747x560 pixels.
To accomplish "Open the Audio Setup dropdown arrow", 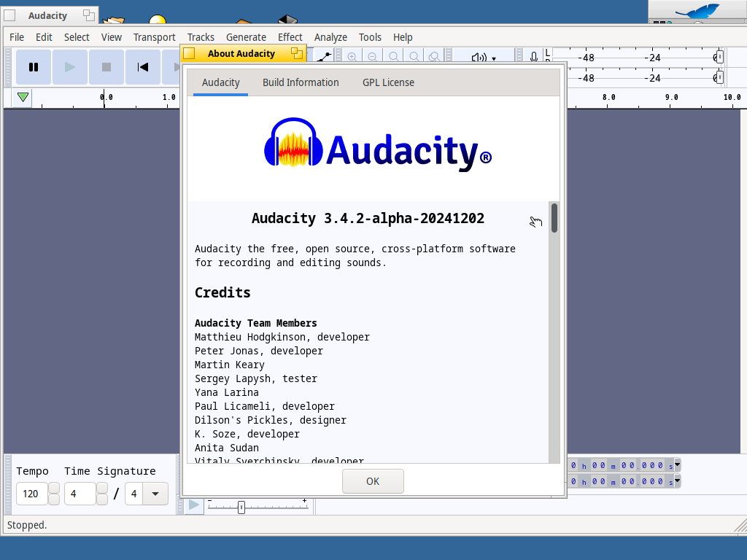I will point(494,58).
